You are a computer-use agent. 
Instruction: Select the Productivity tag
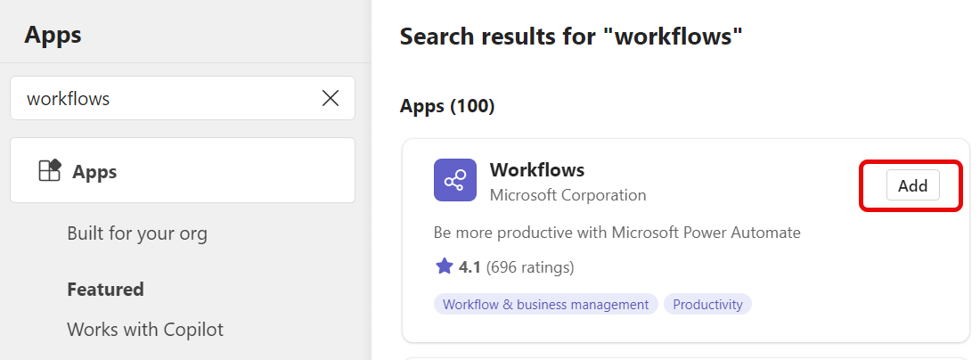coord(707,305)
